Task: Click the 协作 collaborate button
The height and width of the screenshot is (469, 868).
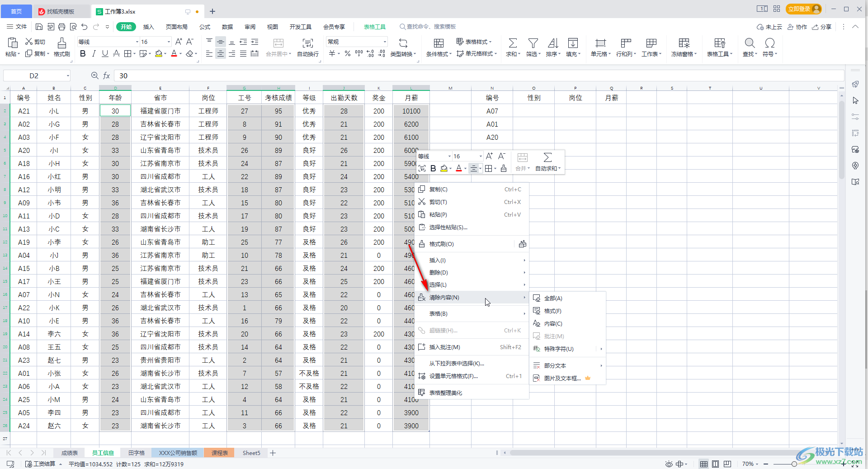Action: 797,27
